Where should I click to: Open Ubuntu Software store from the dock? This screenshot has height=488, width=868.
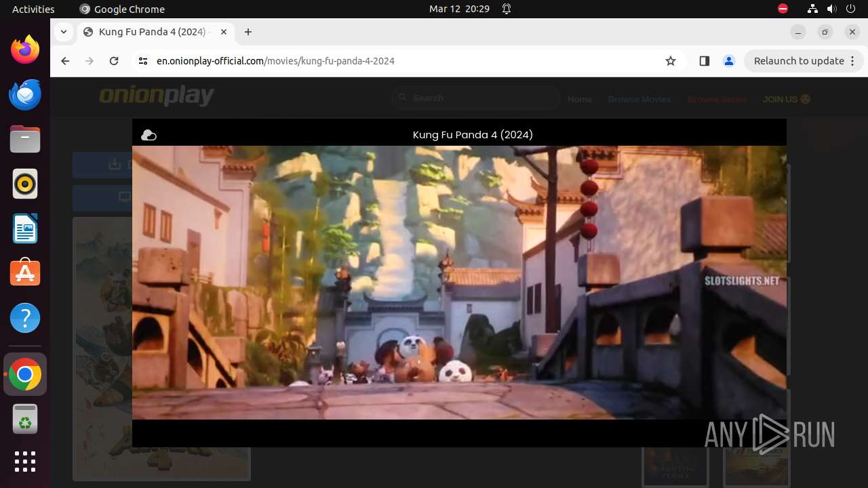pyautogui.click(x=25, y=273)
